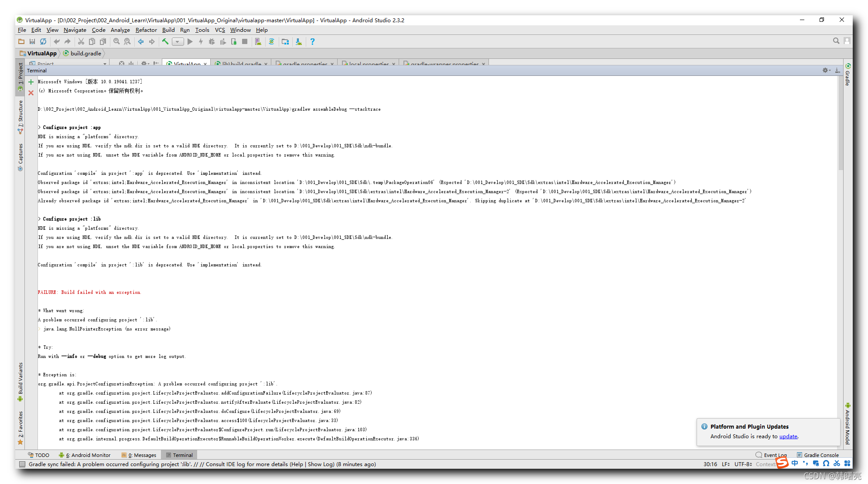
Task: Open the Captures side panel
Action: (x=20, y=157)
